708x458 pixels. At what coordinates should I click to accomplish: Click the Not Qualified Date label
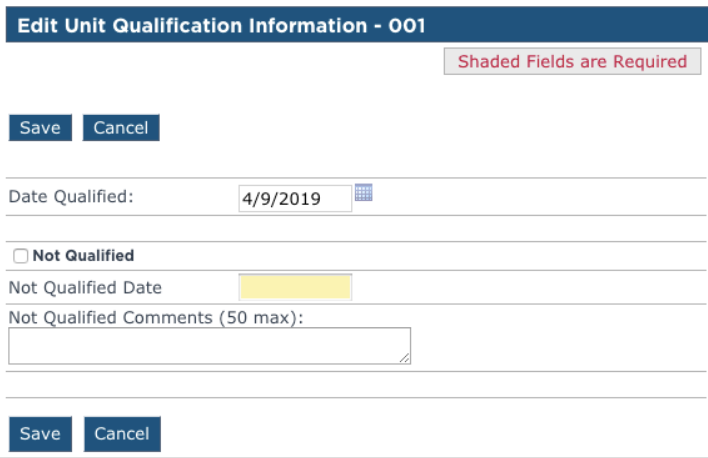click(85, 288)
